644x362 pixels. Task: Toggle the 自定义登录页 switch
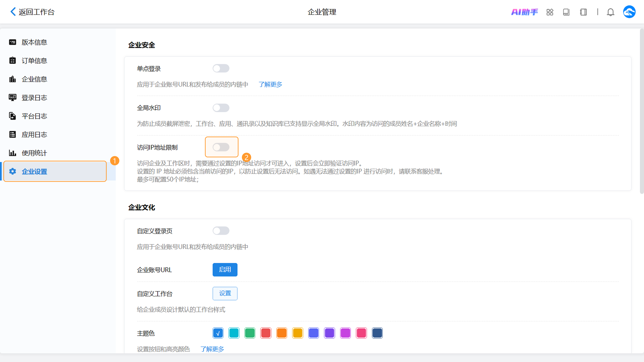[221, 230]
